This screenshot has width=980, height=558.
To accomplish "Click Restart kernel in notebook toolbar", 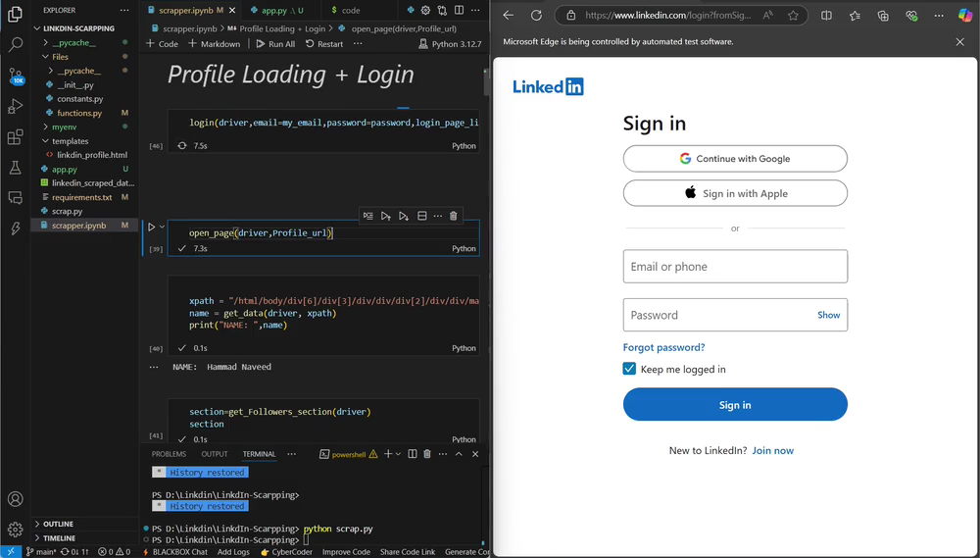I will tap(324, 44).
